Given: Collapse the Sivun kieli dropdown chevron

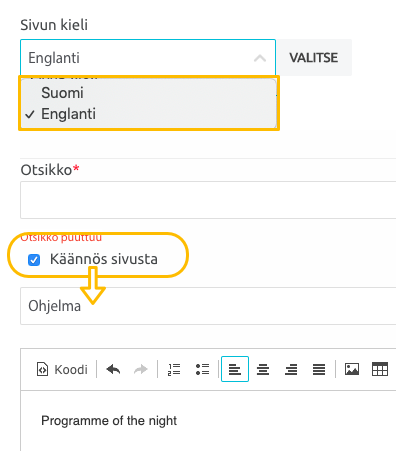Looking at the screenshot, I should (x=260, y=58).
